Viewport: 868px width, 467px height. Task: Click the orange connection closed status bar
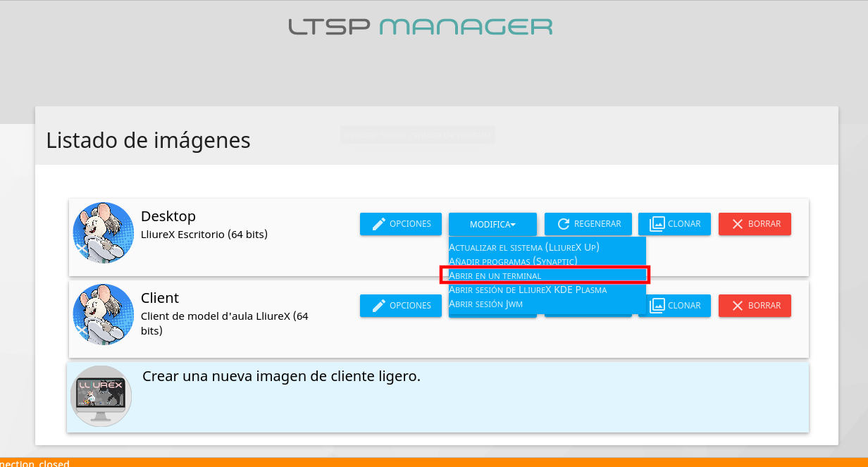click(x=434, y=462)
